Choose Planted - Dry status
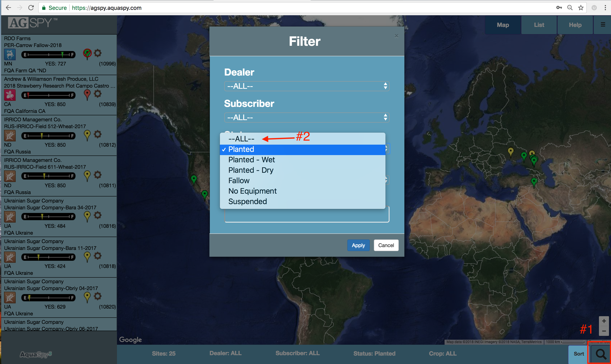This screenshot has width=611, height=364. 302,170
